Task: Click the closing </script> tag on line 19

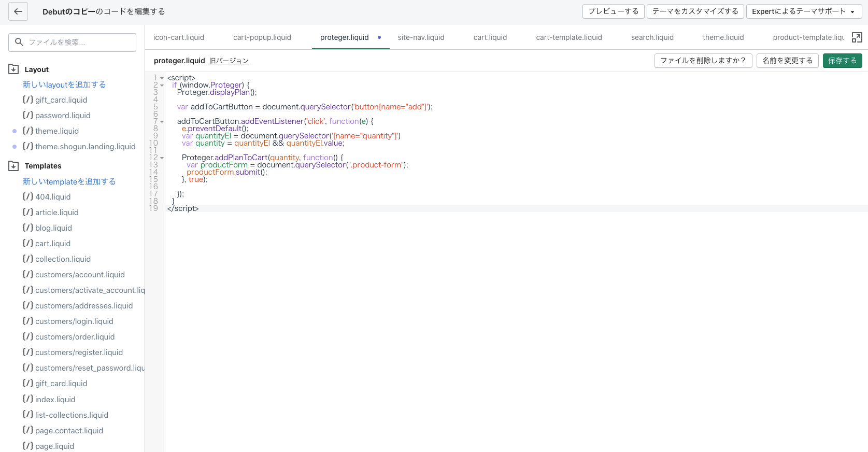Action: pyautogui.click(x=183, y=208)
